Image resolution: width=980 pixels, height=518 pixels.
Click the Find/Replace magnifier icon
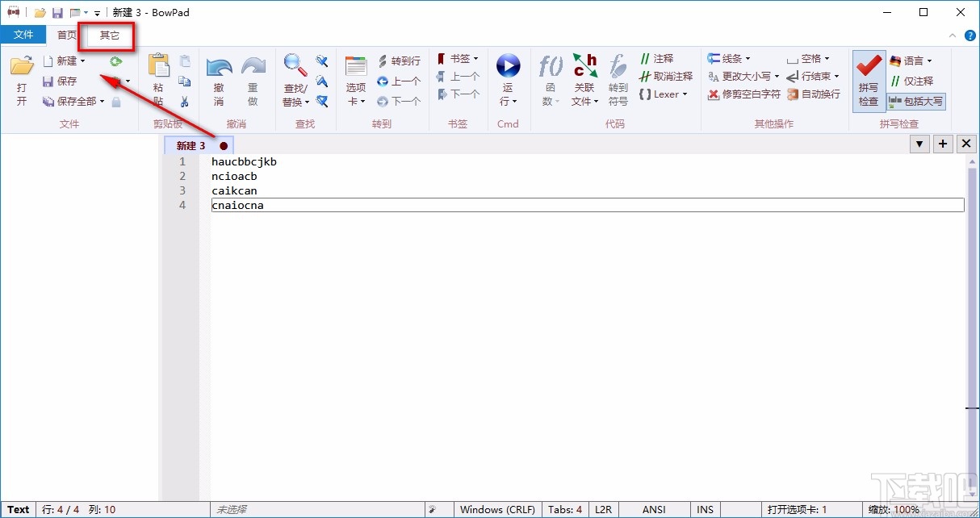point(295,65)
